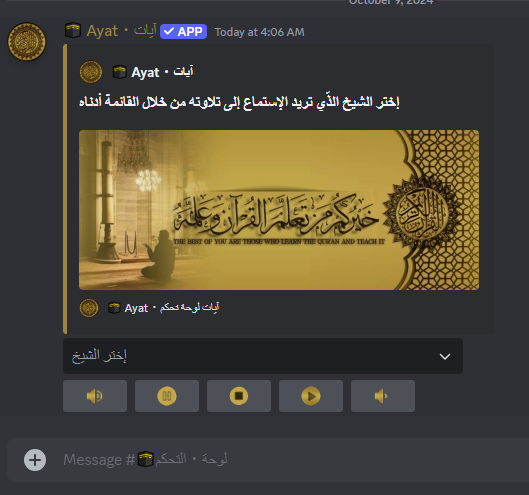Expand the sheikh selector via chevron arrow
Screen dimensions: 529x495
(x=445, y=356)
